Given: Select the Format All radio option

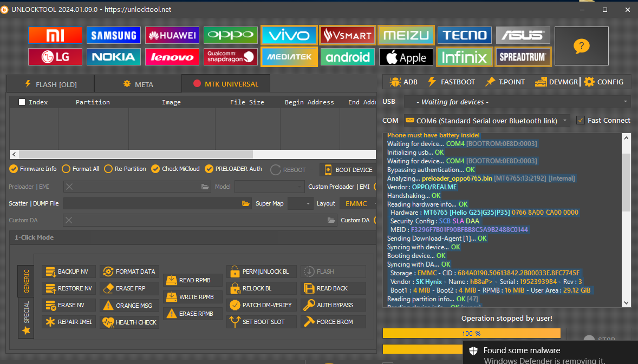Looking at the screenshot, I should tap(66, 169).
